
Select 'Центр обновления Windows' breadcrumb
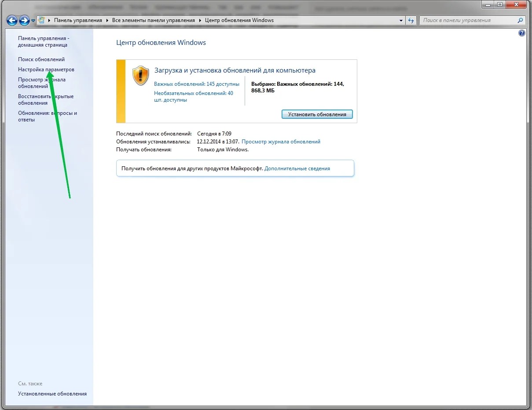coord(239,20)
